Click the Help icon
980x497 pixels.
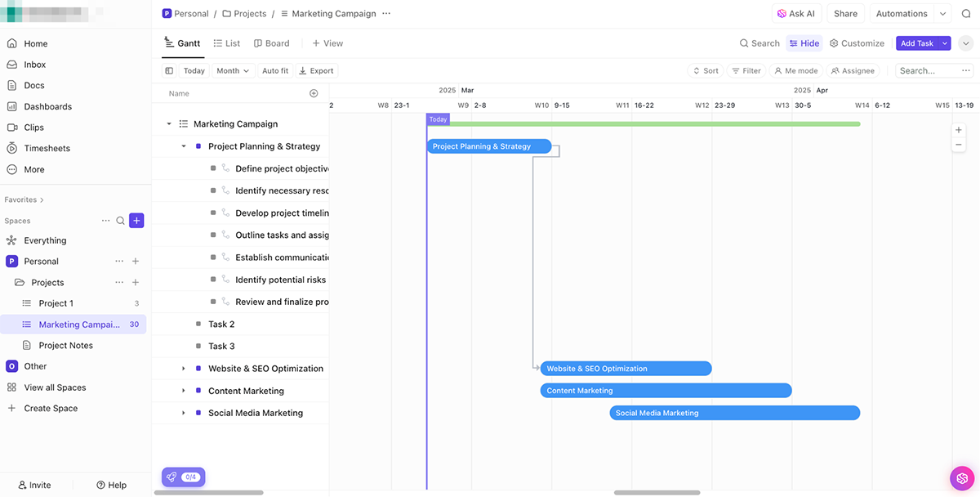(111, 484)
